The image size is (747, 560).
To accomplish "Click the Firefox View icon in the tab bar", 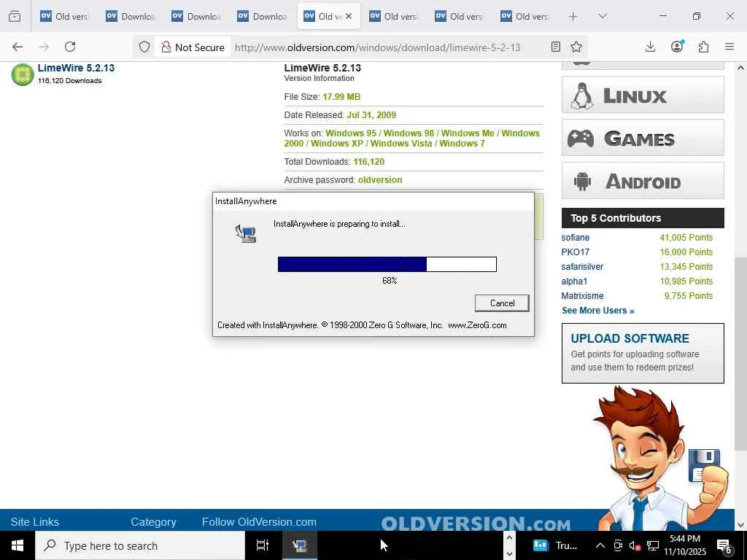I will coord(15,17).
